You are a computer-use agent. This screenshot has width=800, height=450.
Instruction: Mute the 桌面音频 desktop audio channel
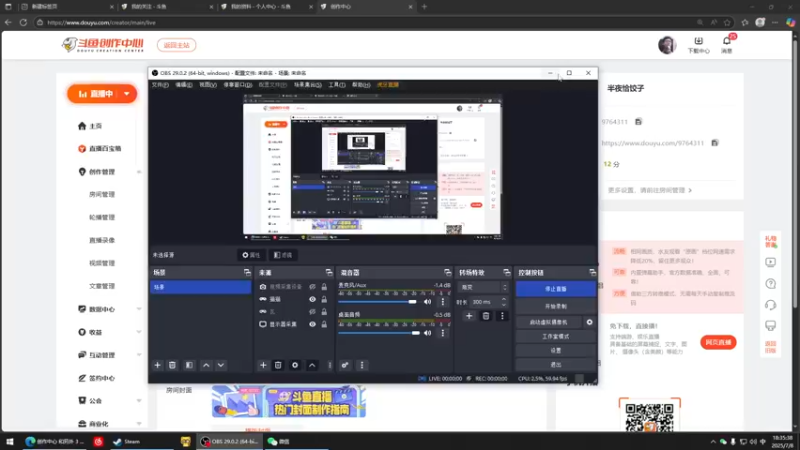click(428, 333)
